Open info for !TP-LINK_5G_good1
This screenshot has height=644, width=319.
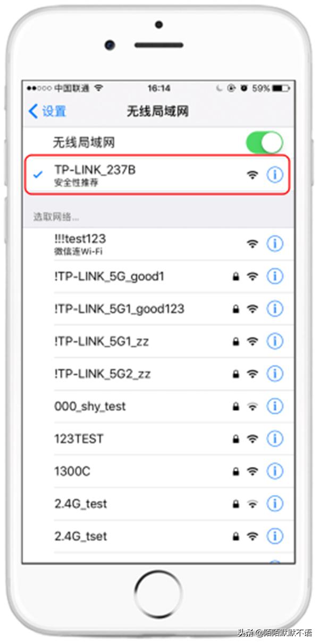[x=274, y=276]
